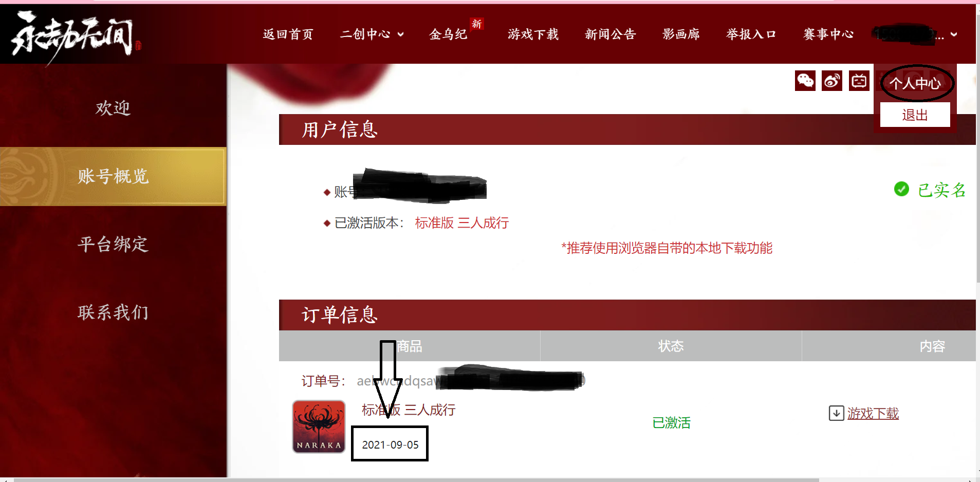Click the NARAKA game thumbnail in order

pos(319,427)
